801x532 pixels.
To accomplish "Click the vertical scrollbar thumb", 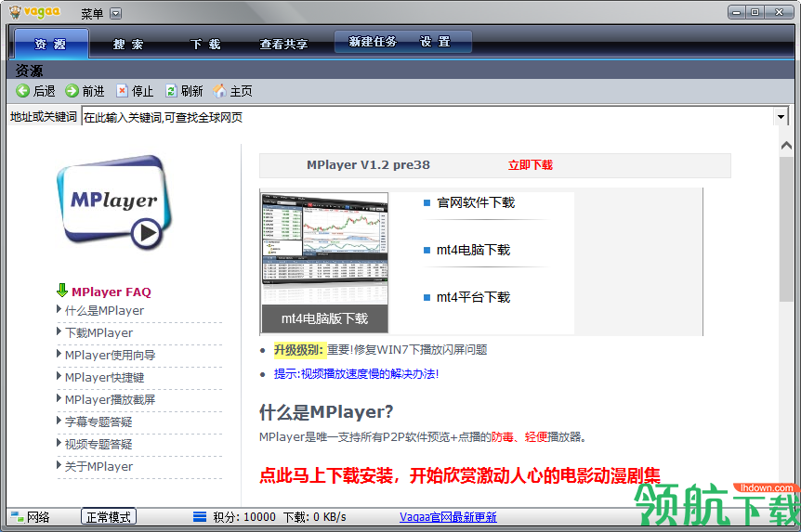I will point(786,229).
